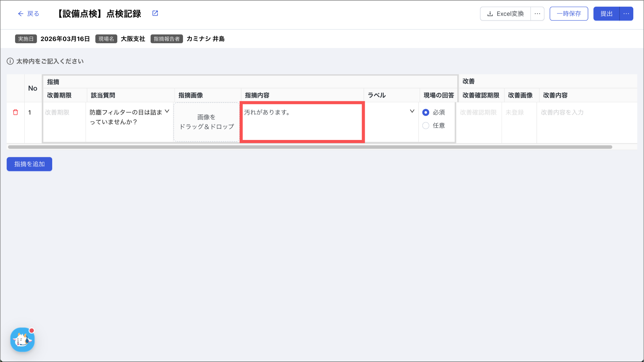Open the external link icon beside the title
This screenshot has width=644, height=362.
pos(155,13)
